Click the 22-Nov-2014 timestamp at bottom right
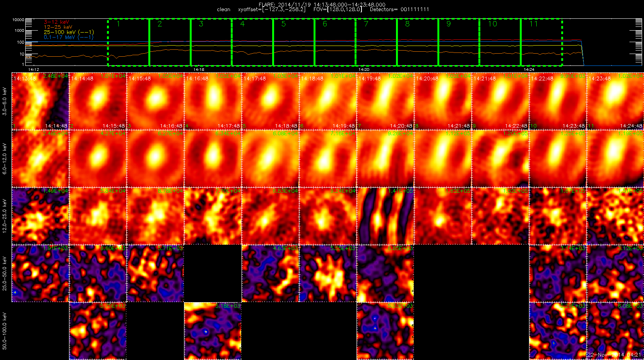This screenshot has width=644, height=360. [615, 355]
